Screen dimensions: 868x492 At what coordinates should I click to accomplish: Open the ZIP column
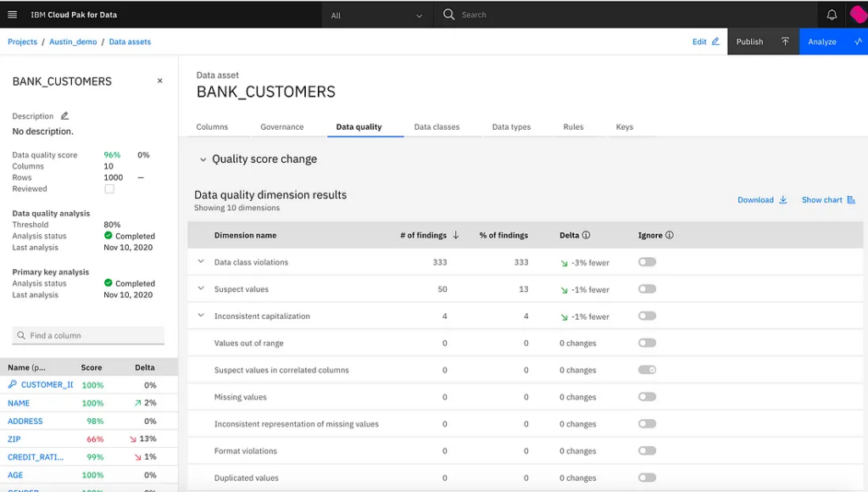click(14, 439)
